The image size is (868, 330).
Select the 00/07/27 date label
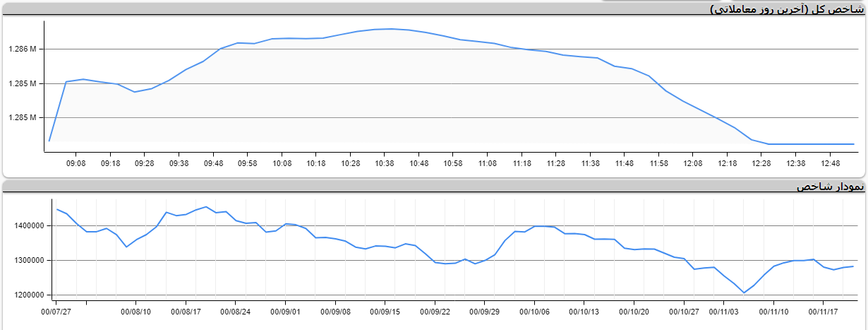pos(56,311)
